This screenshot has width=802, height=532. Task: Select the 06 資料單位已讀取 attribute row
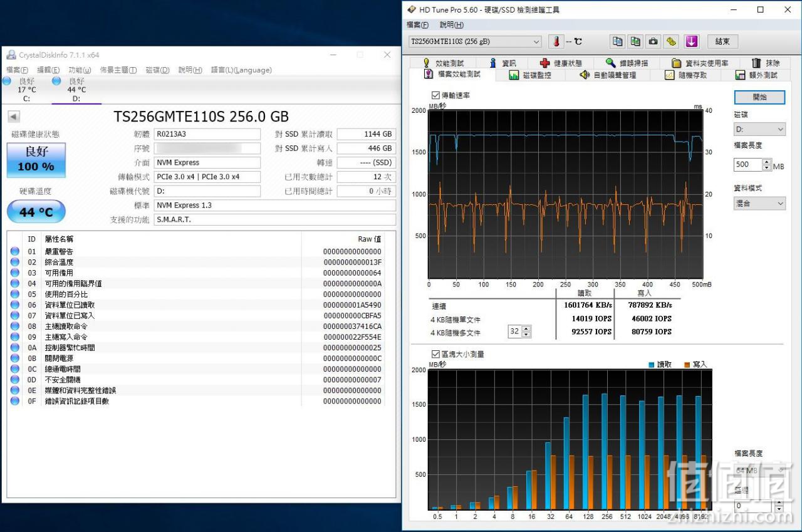click(x=196, y=305)
